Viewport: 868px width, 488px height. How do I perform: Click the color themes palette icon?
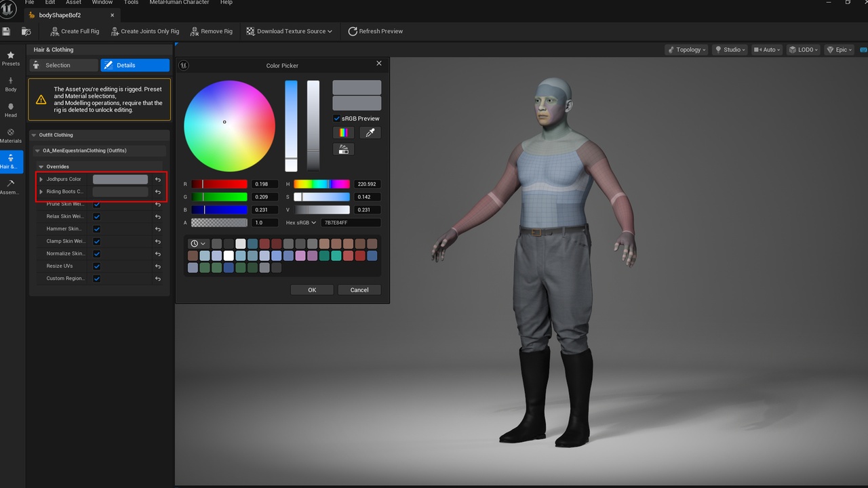[343, 149]
